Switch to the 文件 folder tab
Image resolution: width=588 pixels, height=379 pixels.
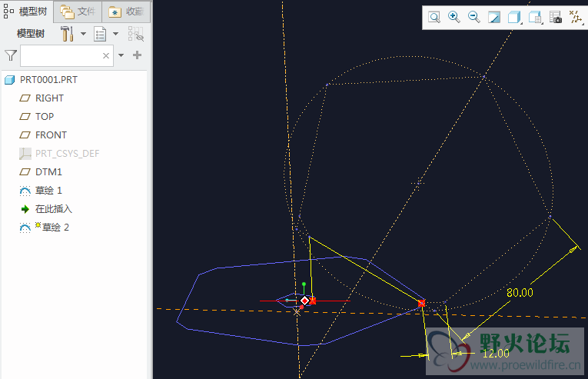pos(78,12)
